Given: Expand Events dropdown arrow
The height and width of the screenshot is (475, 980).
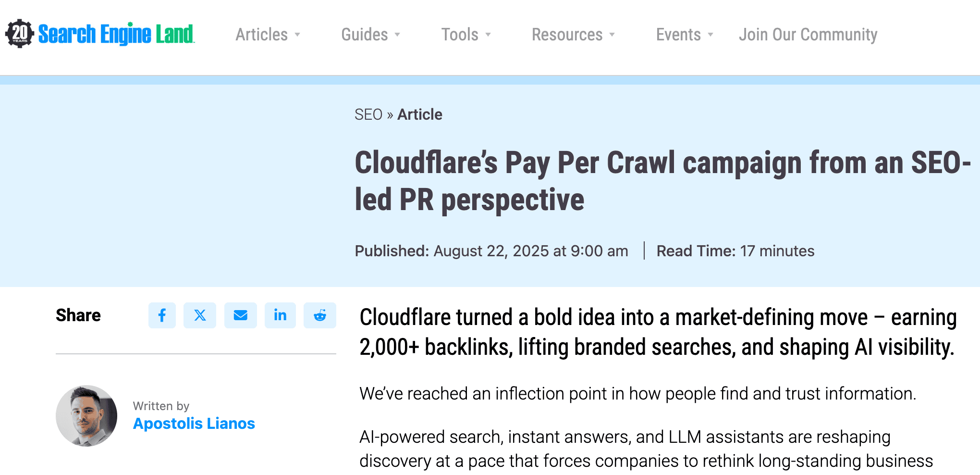Looking at the screenshot, I should coord(710,35).
